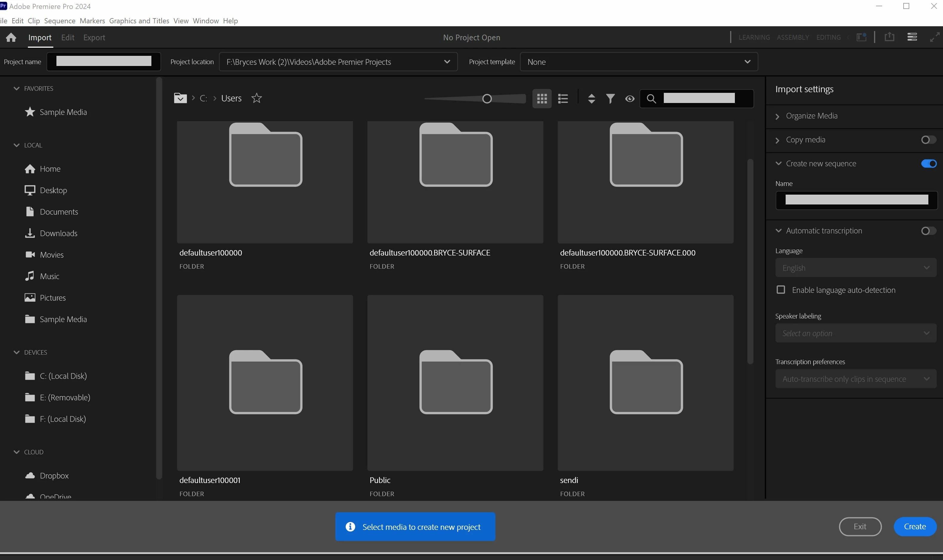
Task: Open the file type filter
Action: [x=610, y=99]
